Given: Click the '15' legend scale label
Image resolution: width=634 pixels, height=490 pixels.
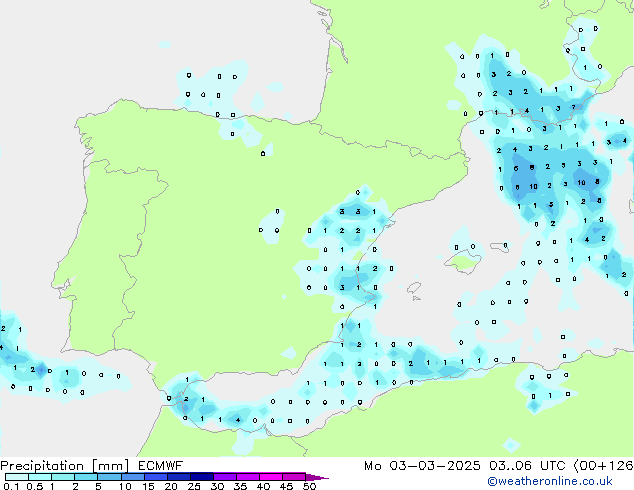Looking at the screenshot, I should (148, 486).
